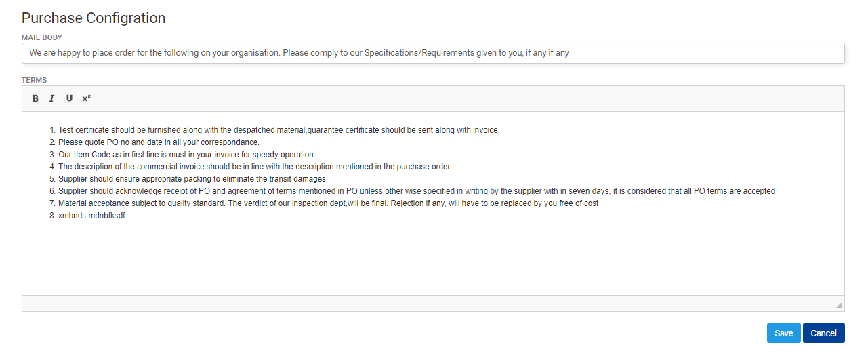
Task: Place cursor in term 6 about acknowledging PO receipt
Action: click(x=417, y=191)
